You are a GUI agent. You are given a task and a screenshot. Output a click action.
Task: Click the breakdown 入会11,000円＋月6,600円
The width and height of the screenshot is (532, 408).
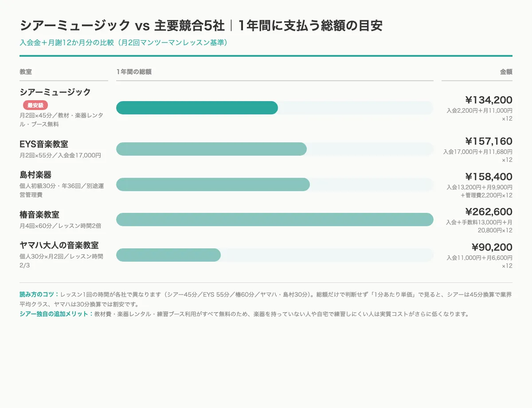(x=479, y=262)
